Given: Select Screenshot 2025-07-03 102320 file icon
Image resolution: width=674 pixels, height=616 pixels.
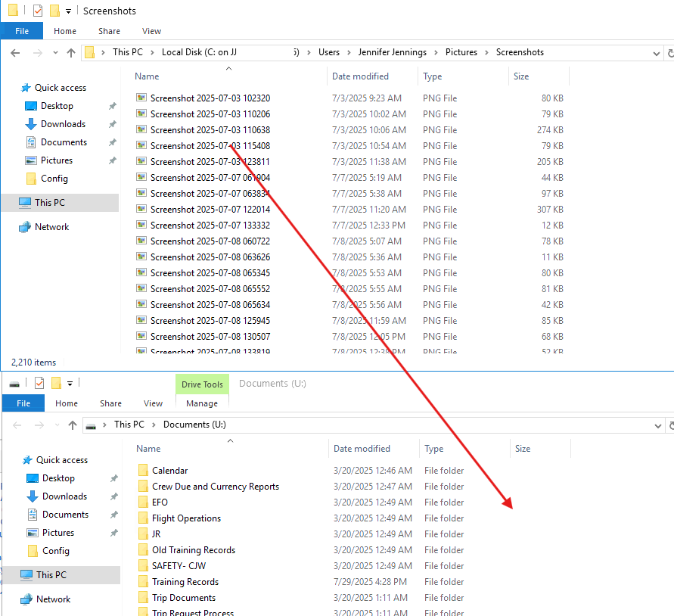Looking at the screenshot, I should (x=141, y=98).
